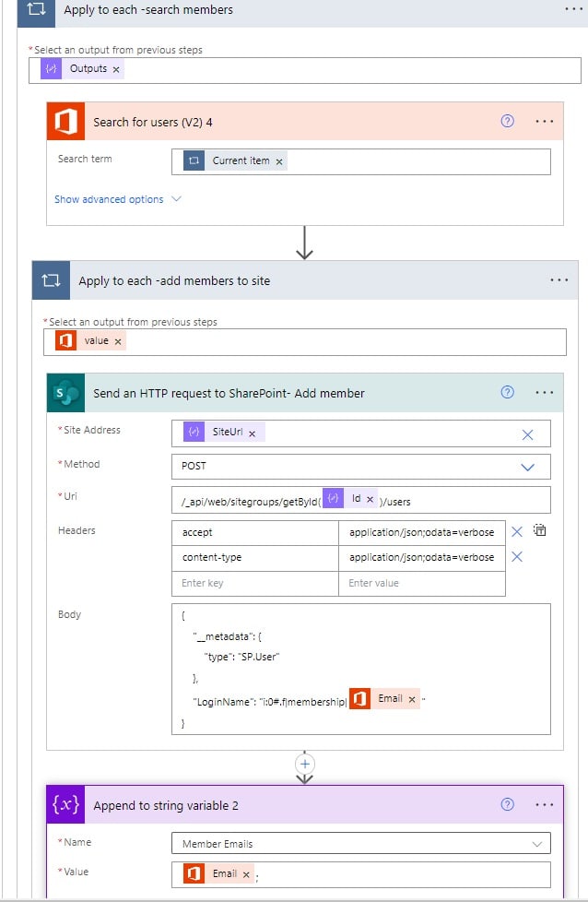Click the Append to string variable 2 title

click(166, 806)
